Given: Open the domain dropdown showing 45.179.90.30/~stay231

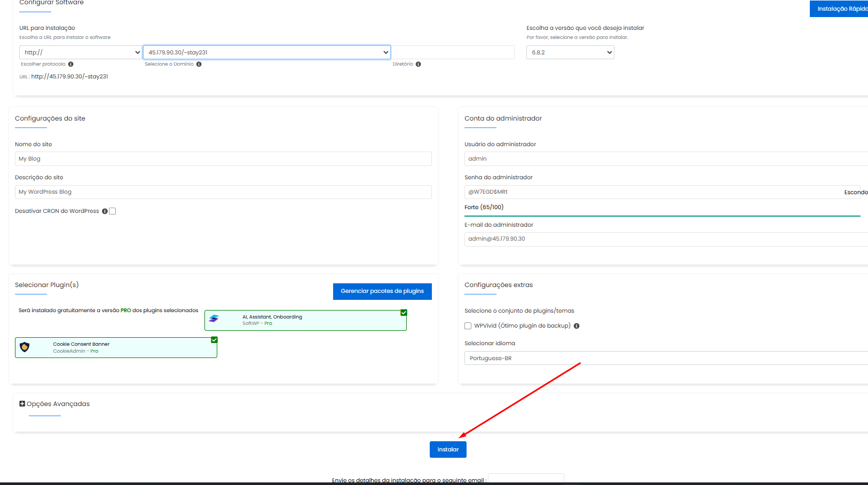Looking at the screenshot, I should click(267, 52).
